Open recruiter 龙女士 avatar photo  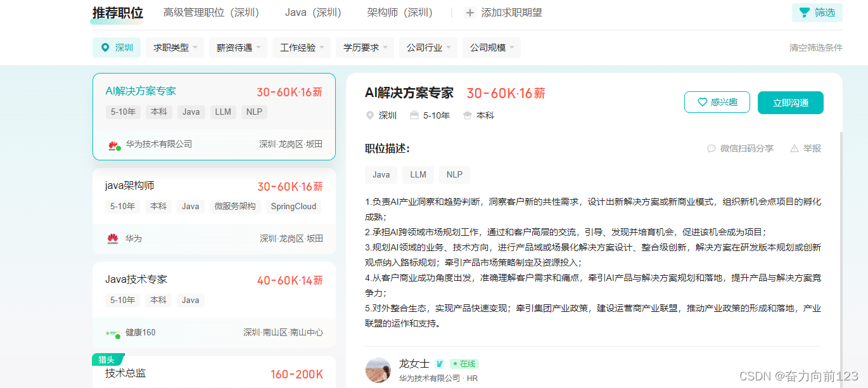coord(378,370)
